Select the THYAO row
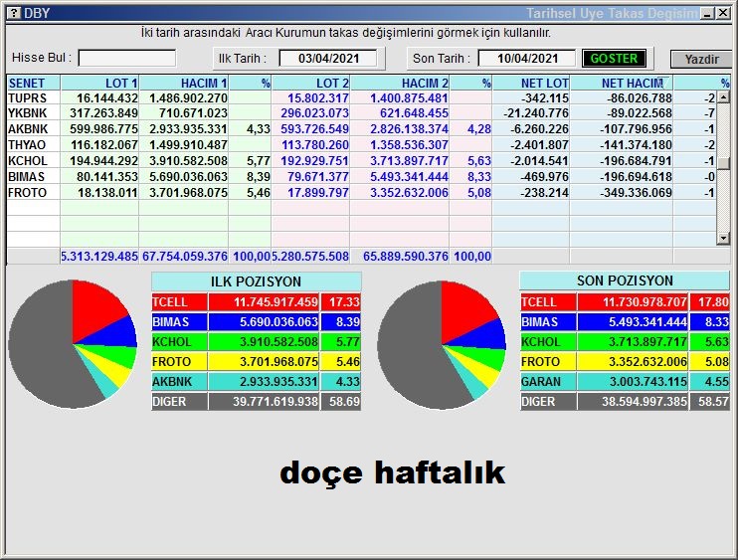Screen dimensions: 738x560 (361, 145)
